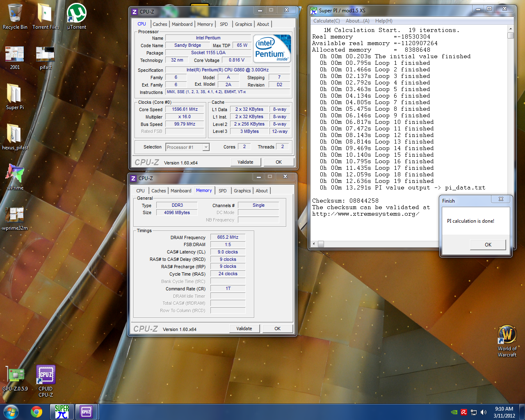Launch the GPU-Z.0.5.9 desktop icon
This screenshot has width=525, height=420.
pos(15,378)
